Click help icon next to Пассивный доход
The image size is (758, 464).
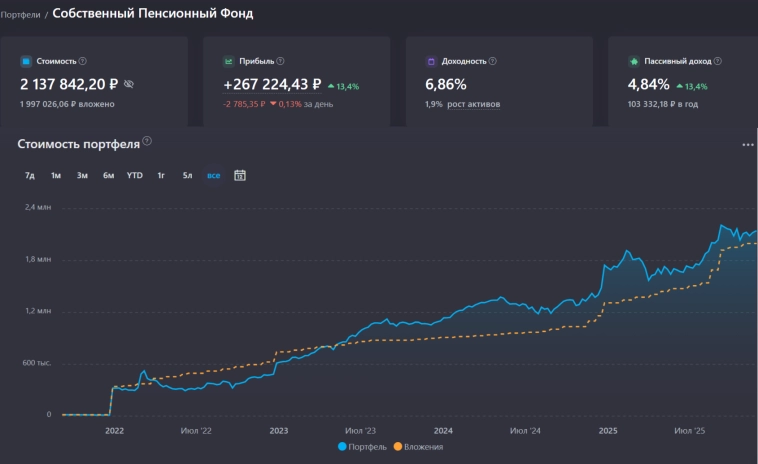click(718, 61)
